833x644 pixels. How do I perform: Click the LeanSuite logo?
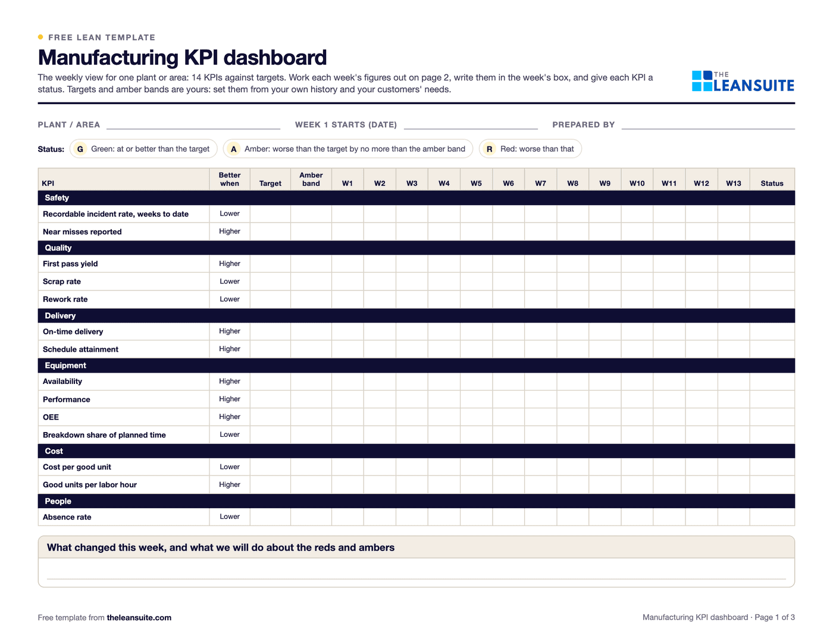click(743, 82)
